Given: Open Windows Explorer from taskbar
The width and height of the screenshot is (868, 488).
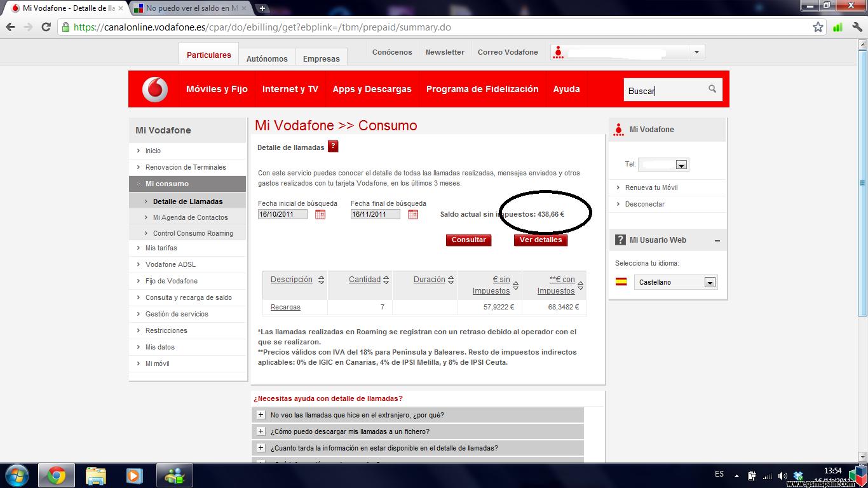Looking at the screenshot, I should pos(96,475).
